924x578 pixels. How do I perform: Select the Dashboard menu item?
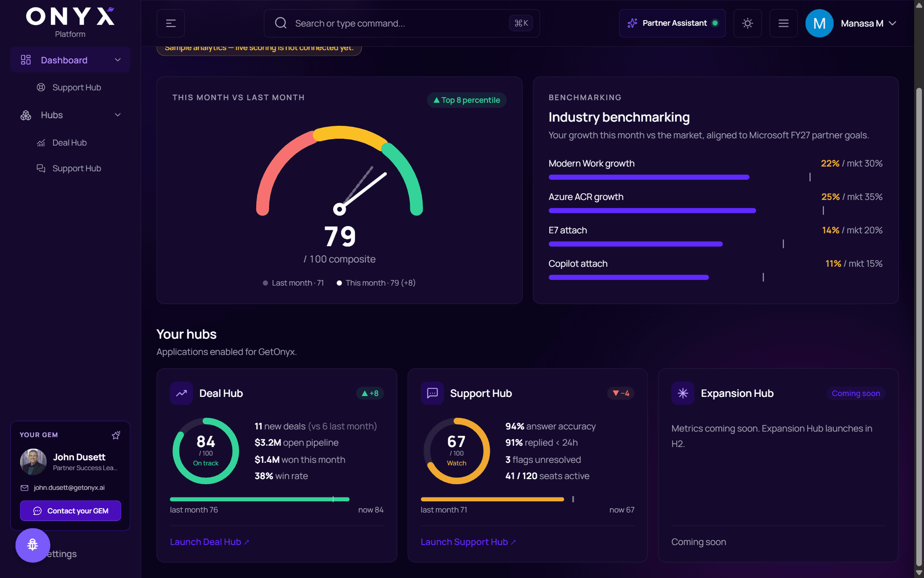(70, 60)
